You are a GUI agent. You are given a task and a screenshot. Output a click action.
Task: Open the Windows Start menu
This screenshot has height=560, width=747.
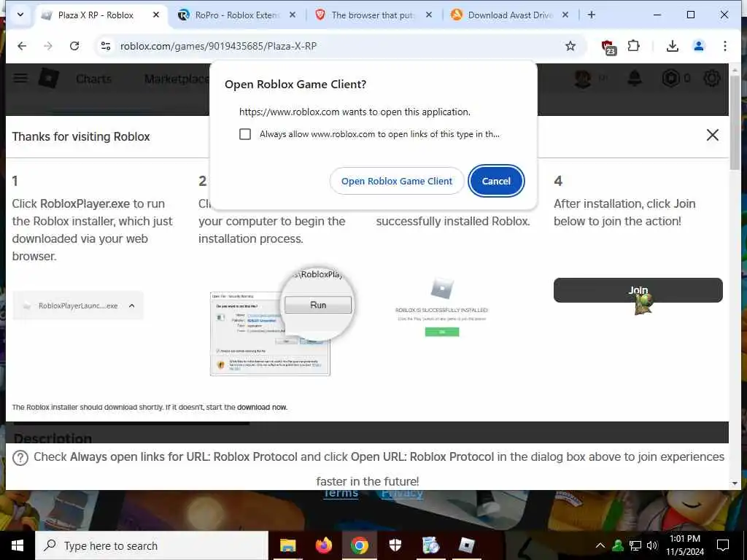click(x=18, y=545)
